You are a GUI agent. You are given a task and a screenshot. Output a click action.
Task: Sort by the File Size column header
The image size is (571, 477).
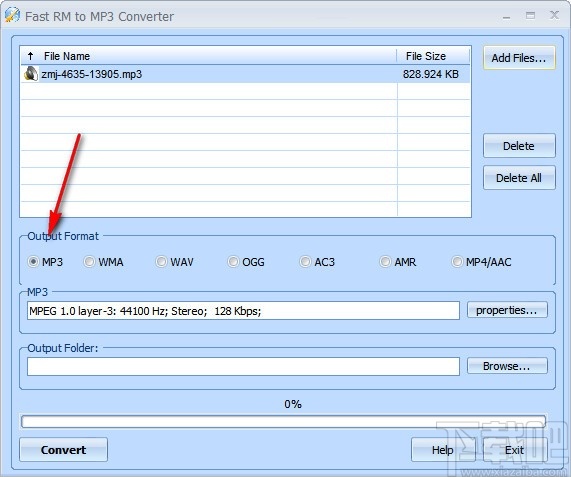(x=433, y=56)
